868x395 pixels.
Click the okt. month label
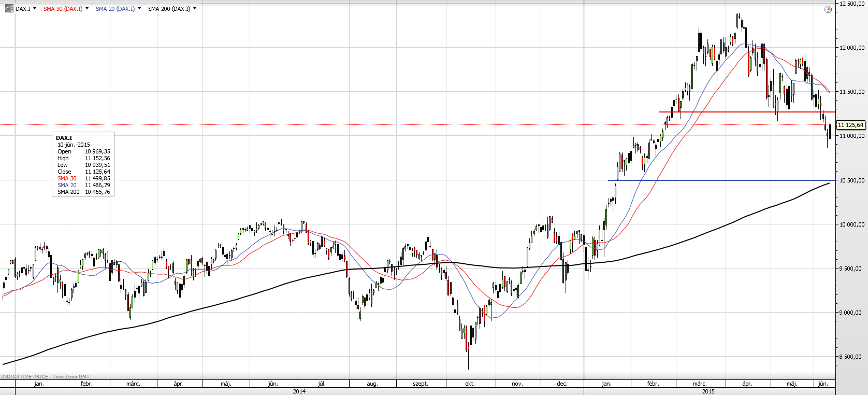tap(470, 384)
